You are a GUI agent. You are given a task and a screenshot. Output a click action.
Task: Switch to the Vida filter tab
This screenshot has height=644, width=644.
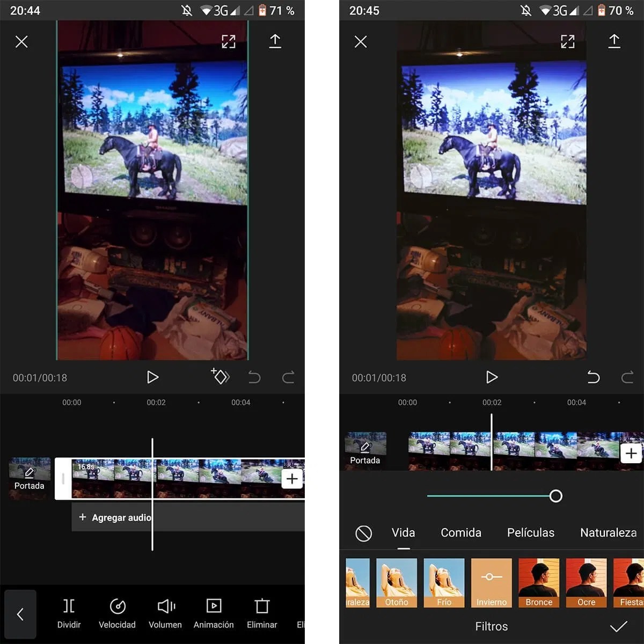[x=404, y=533]
